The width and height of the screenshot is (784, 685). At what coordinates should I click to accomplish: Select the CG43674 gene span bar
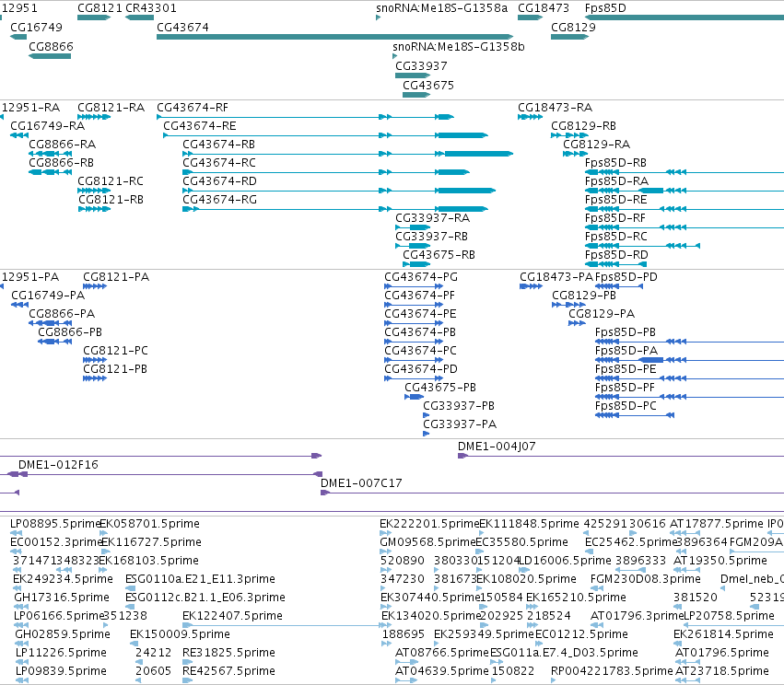click(x=335, y=37)
